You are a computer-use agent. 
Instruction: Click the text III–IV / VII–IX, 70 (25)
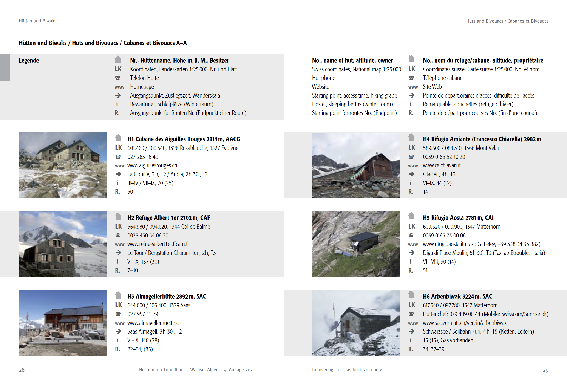pyautogui.click(x=150, y=183)
